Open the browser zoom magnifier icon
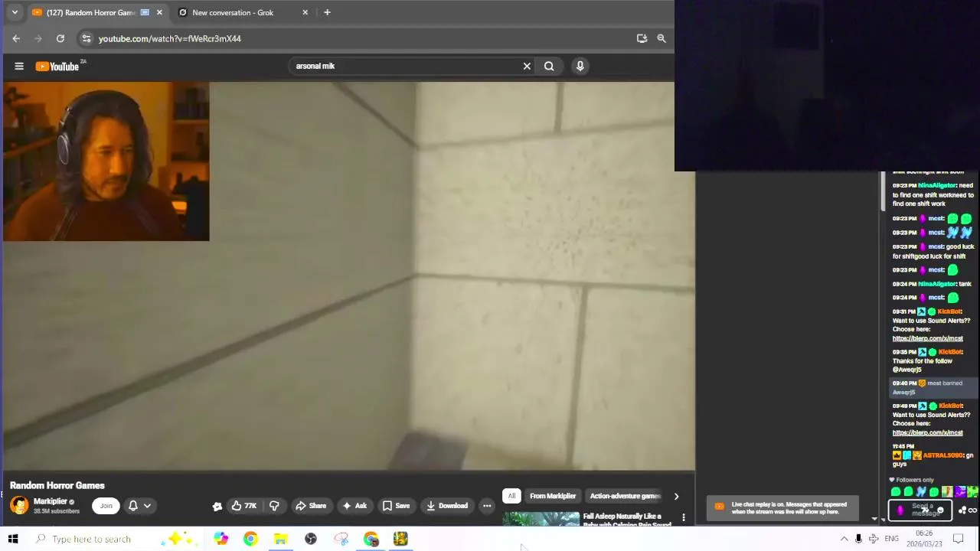 click(661, 38)
